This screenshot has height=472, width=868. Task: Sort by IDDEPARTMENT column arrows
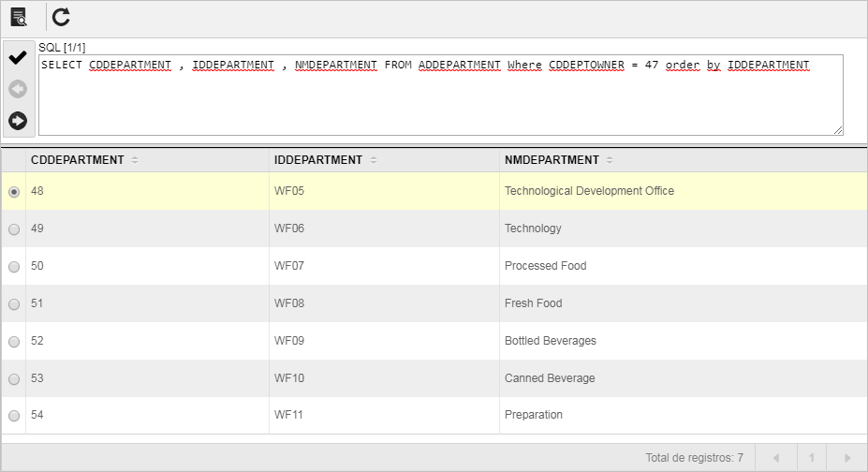point(374,160)
